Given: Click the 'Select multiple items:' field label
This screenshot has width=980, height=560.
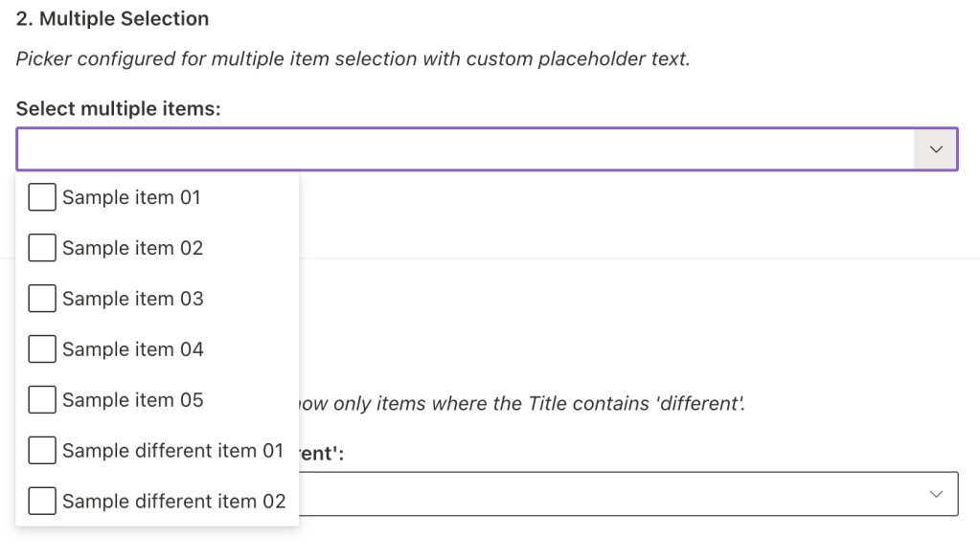Looking at the screenshot, I should click(119, 109).
